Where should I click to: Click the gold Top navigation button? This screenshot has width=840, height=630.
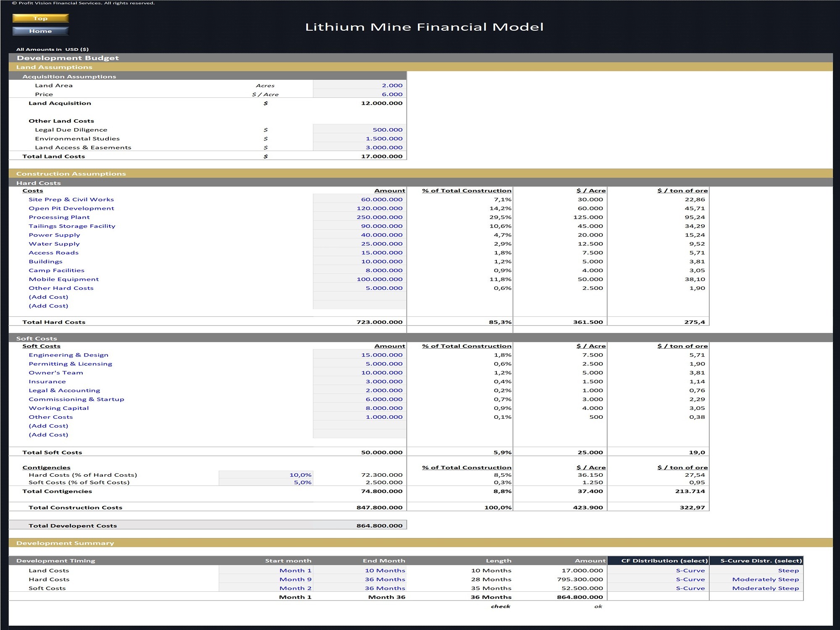click(x=40, y=18)
